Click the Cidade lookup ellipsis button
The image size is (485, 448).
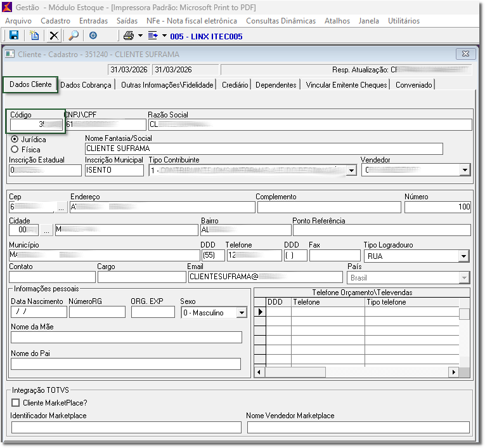(x=46, y=230)
